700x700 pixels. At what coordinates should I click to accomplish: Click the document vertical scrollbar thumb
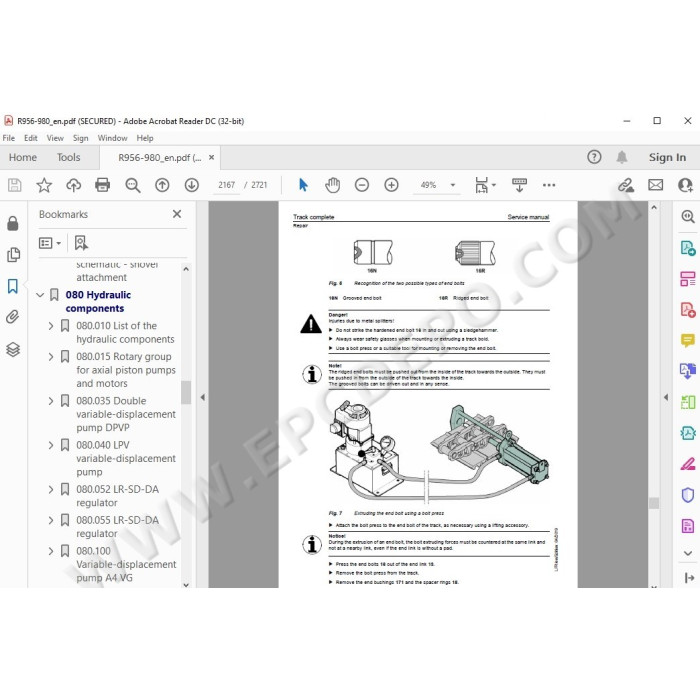tap(654, 503)
